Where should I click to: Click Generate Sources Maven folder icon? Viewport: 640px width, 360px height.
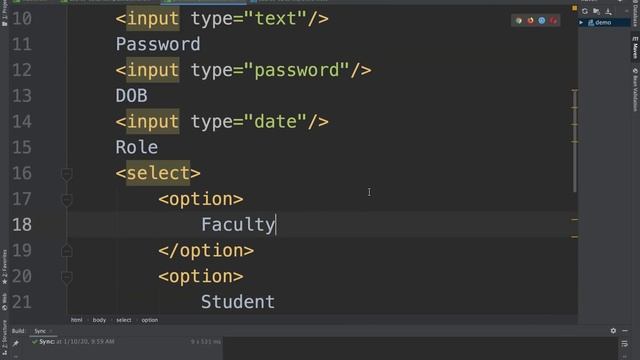(596, 11)
